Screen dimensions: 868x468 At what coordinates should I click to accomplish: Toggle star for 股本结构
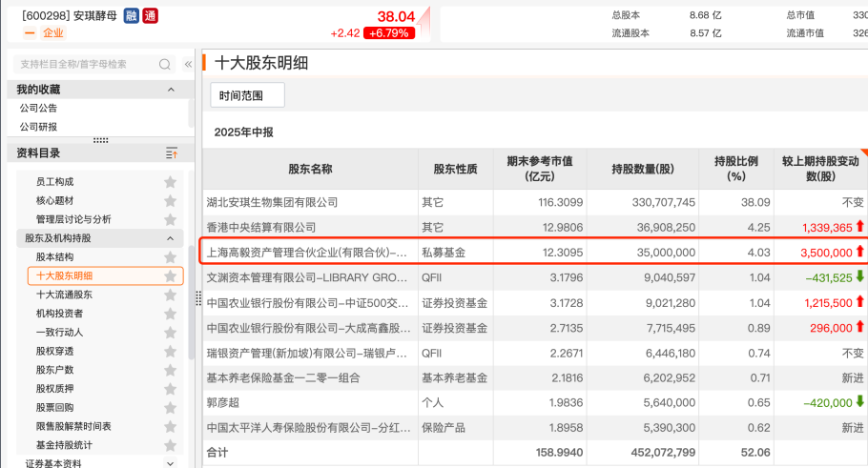click(x=170, y=256)
